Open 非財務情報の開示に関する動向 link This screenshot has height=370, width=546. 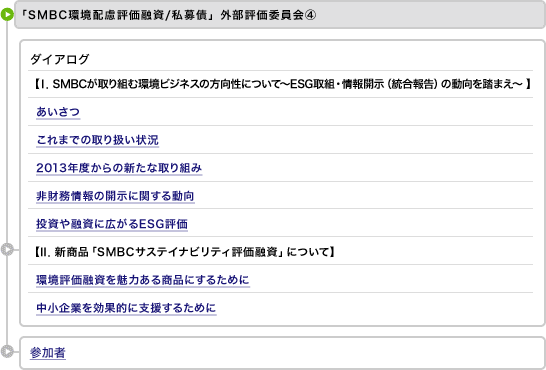coord(115,196)
